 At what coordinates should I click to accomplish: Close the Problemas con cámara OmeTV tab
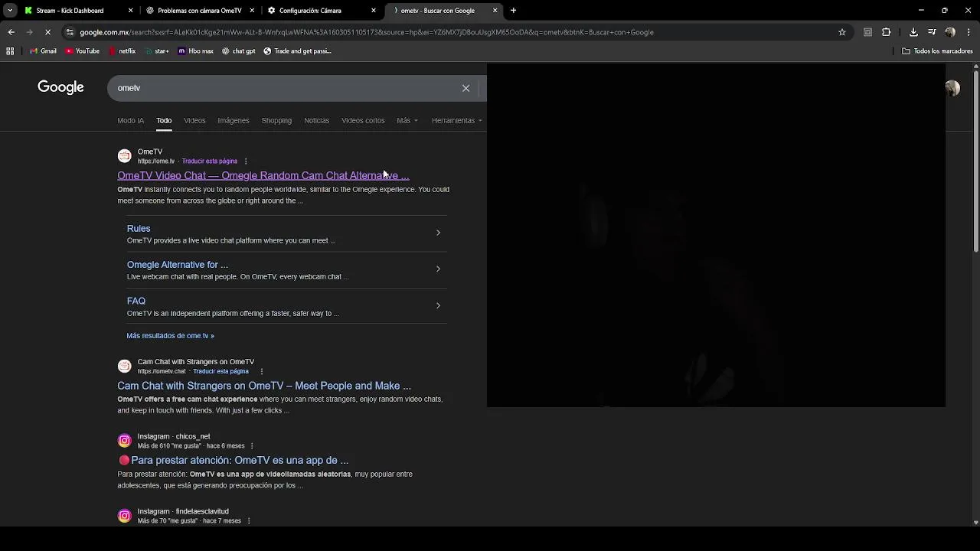(x=252, y=11)
